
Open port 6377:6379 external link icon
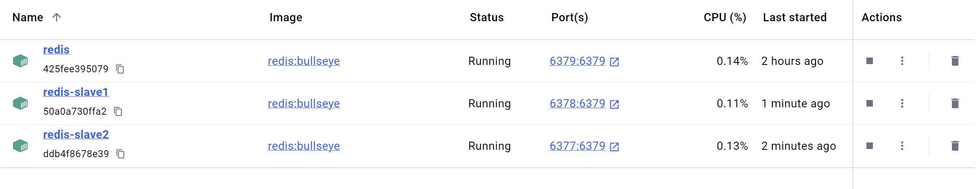pyautogui.click(x=614, y=147)
